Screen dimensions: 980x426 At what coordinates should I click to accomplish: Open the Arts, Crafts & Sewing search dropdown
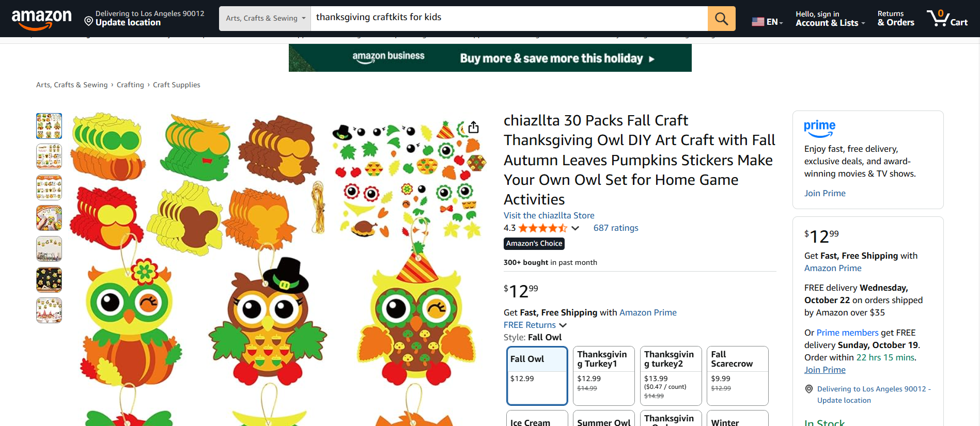tap(265, 19)
